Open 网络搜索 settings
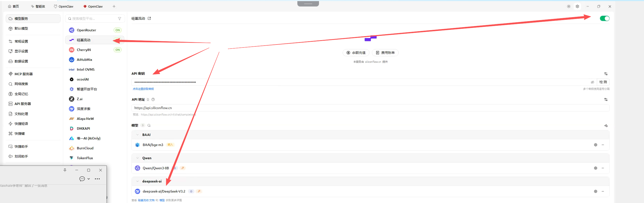Screen dimensions: 644x203 coord(33,84)
